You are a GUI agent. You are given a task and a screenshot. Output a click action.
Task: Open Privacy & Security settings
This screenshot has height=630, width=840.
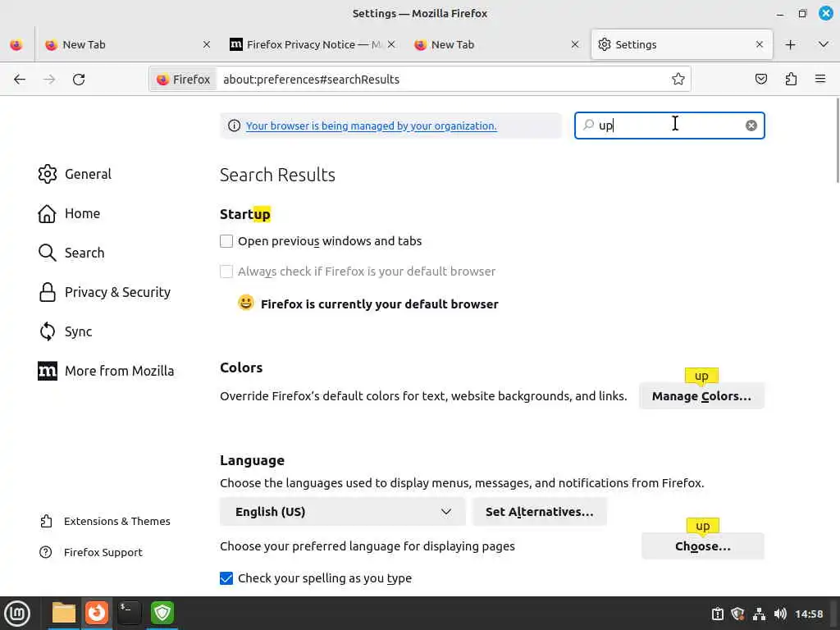(x=104, y=293)
